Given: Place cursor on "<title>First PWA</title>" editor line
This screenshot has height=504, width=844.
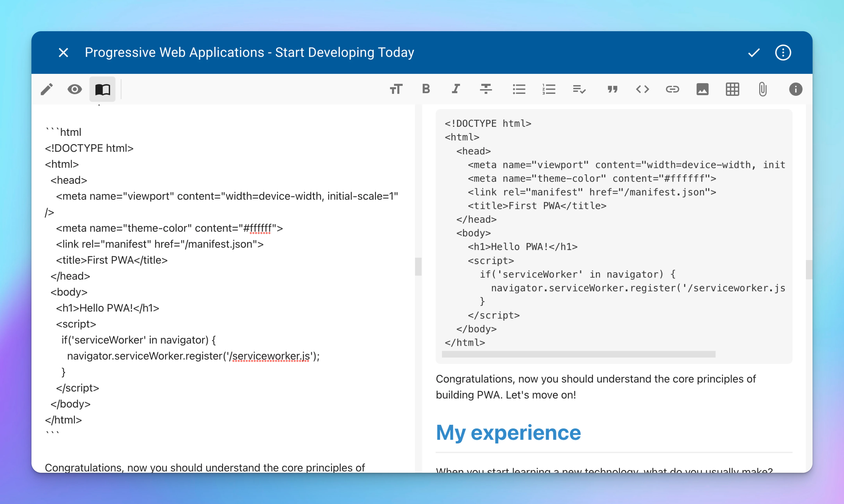Looking at the screenshot, I should coord(112,260).
